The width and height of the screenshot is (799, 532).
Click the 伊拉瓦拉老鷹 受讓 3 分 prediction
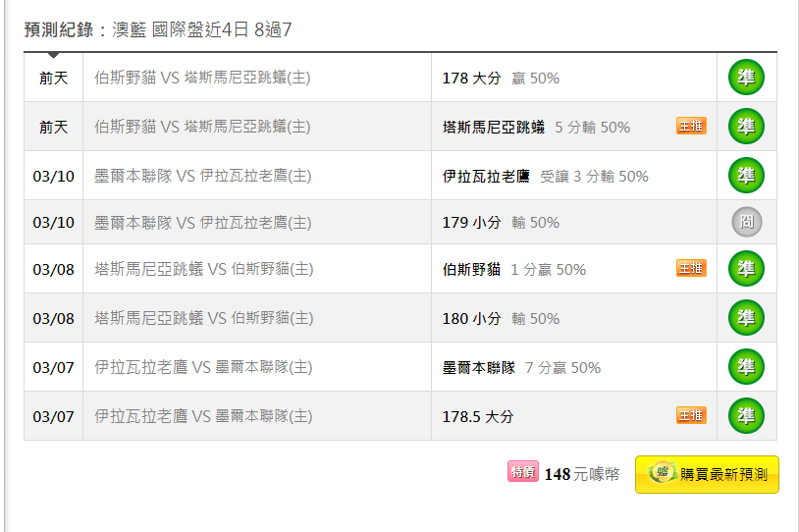pyautogui.click(x=545, y=177)
